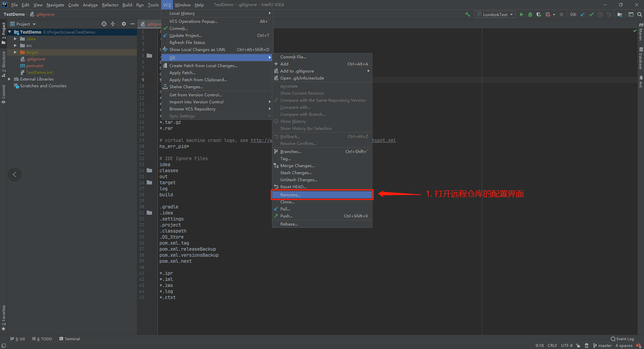644x349 pixels.
Task: Click the red error notification icon in status bar
Action: coord(639,346)
